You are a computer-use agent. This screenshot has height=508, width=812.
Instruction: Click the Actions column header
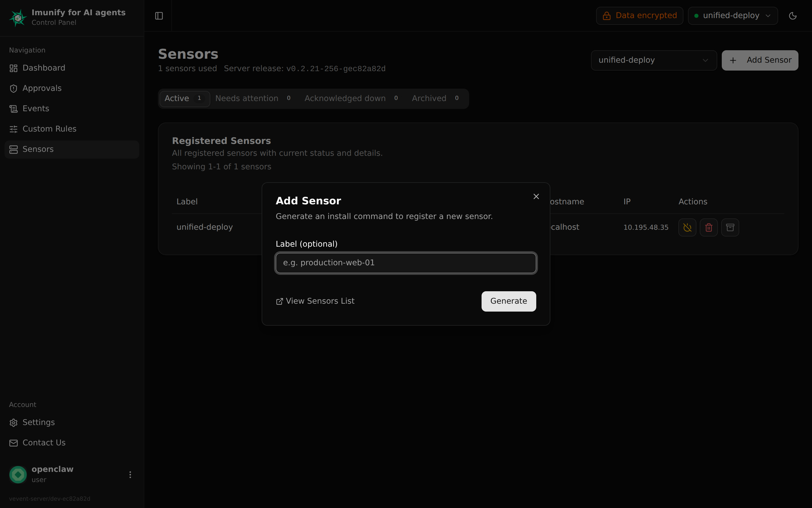(x=692, y=202)
